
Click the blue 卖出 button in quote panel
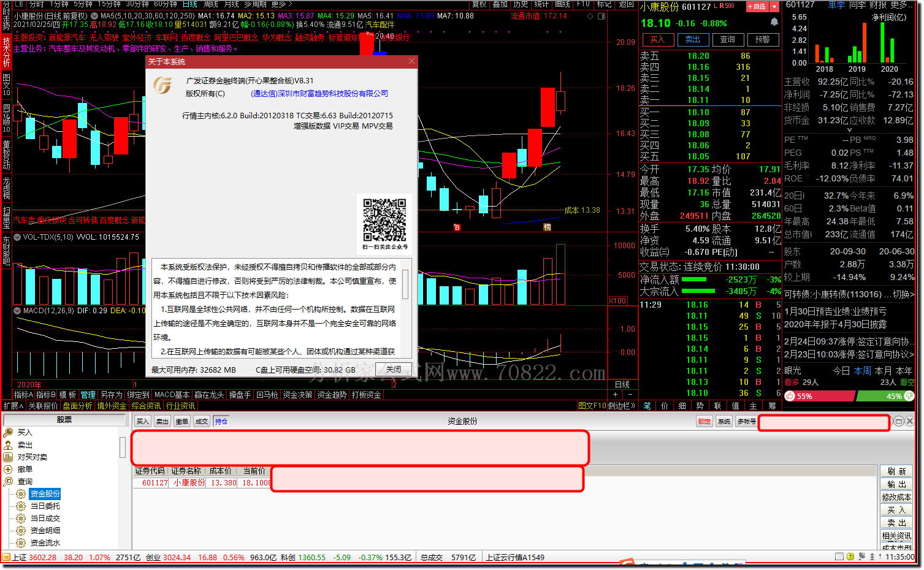(x=693, y=39)
